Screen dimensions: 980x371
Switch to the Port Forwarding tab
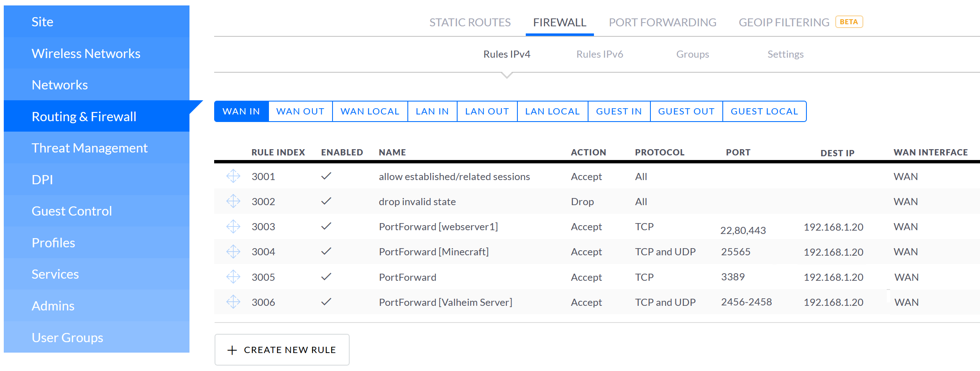point(663,22)
